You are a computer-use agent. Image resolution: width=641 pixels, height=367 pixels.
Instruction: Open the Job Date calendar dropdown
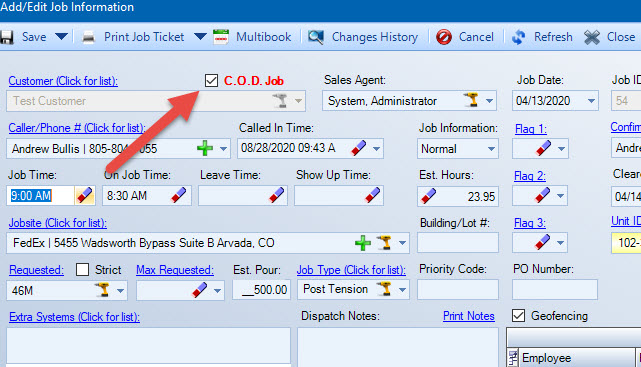click(591, 101)
